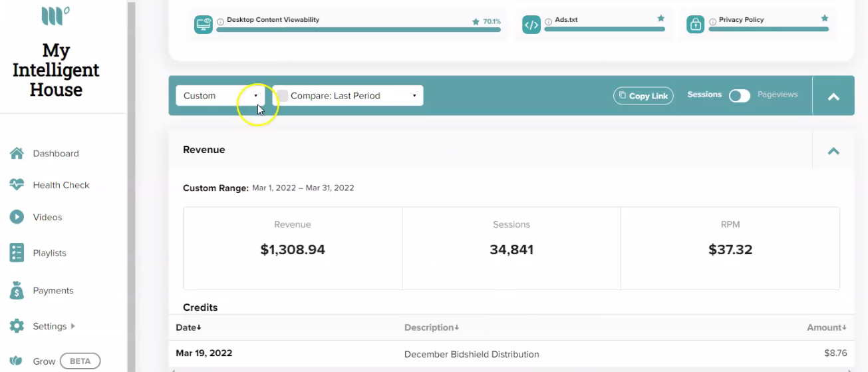Click the Payments money bag icon
The height and width of the screenshot is (372, 868).
tap(17, 290)
